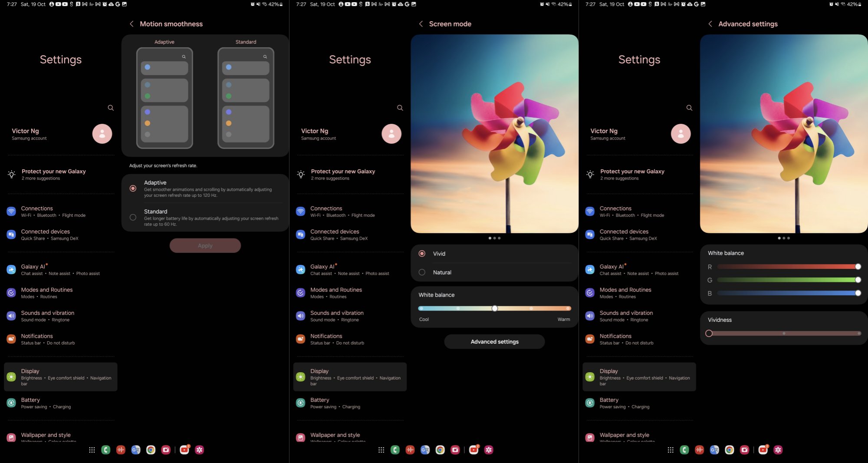Viewport: 868px width, 463px height.
Task: Open Advanced settings button in Screen mode
Action: tap(494, 342)
